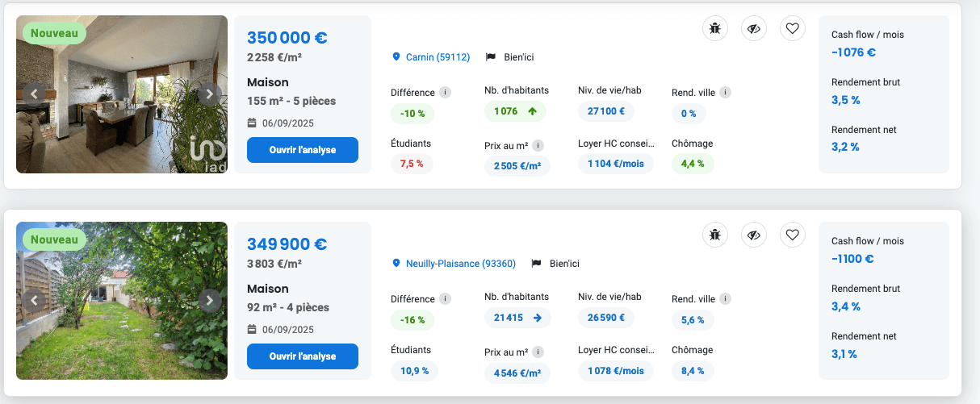Show next photo of Carnin house
This screenshot has width=980, height=404.
point(209,94)
